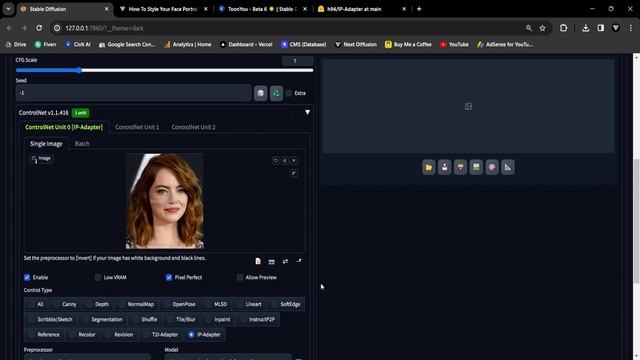Viewport: 640px width, 360px height.
Task: Bookmark this page with the star icon
Action: coord(542,28)
